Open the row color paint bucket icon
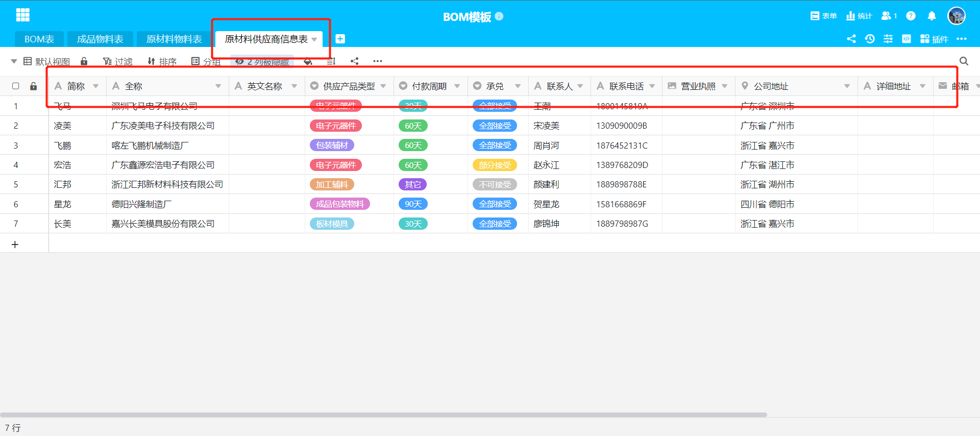980x436 pixels. click(x=308, y=61)
